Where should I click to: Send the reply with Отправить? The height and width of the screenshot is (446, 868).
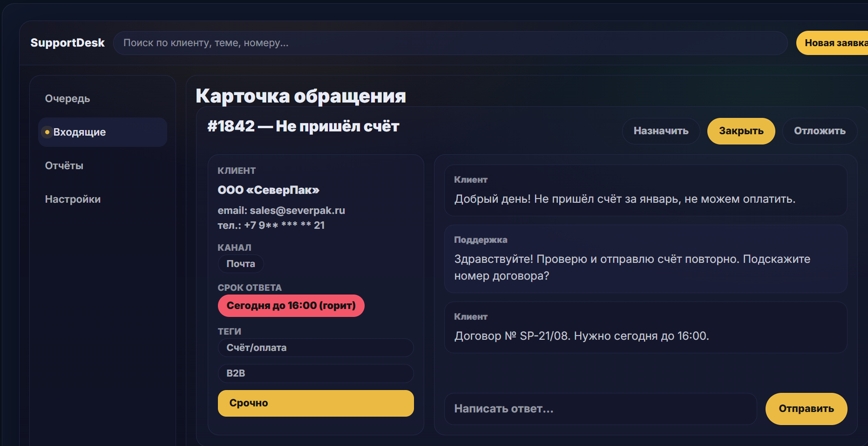point(806,409)
